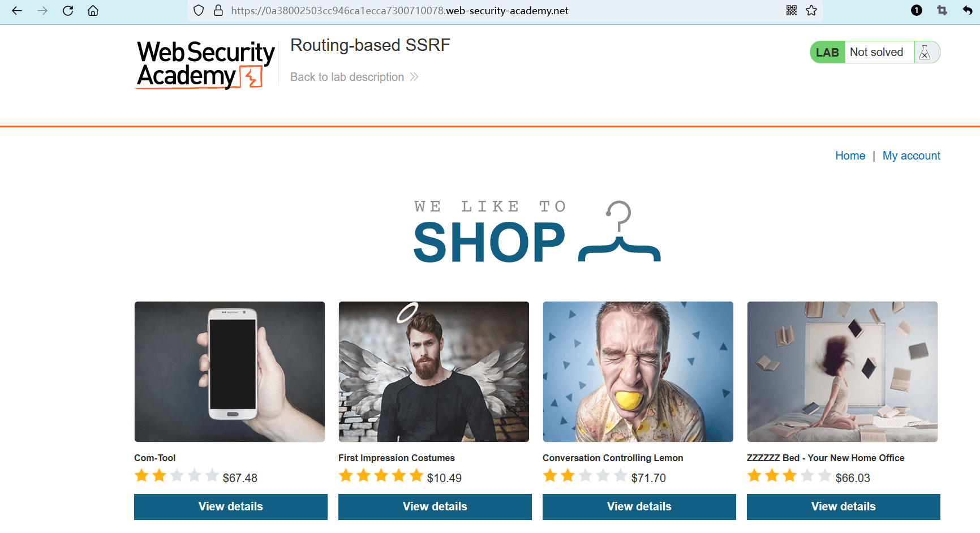
Task: Open the crop screenshot tool icon
Action: 942,11
